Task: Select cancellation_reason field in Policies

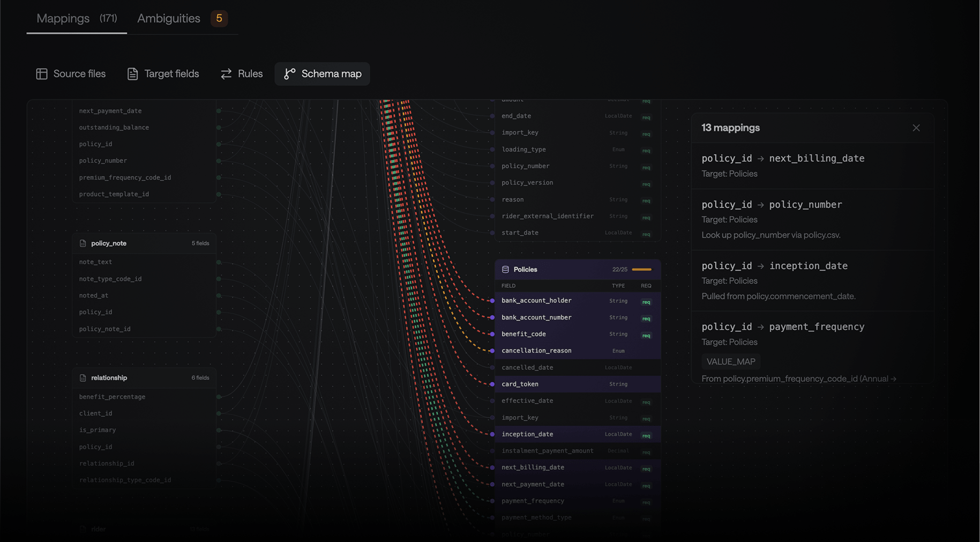Action: tap(578, 351)
